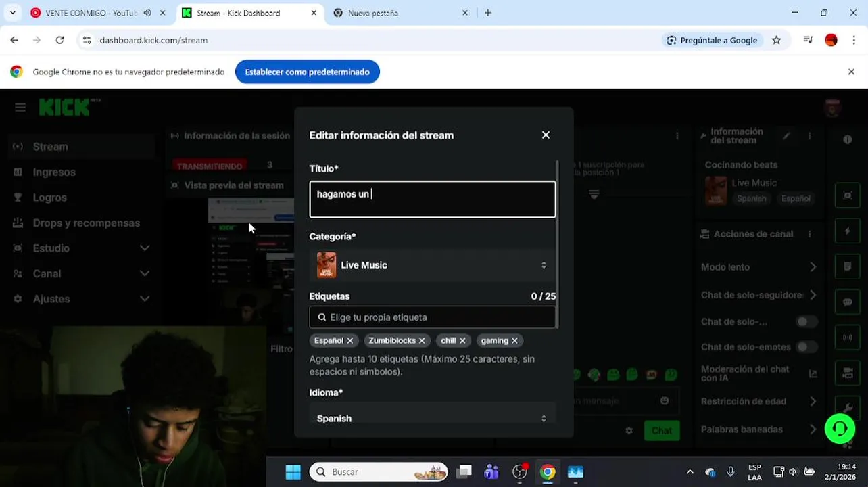The height and width of the screenshot is (487, 868).
Task: Open chat settings gear icon
Action: pos(629,431)
